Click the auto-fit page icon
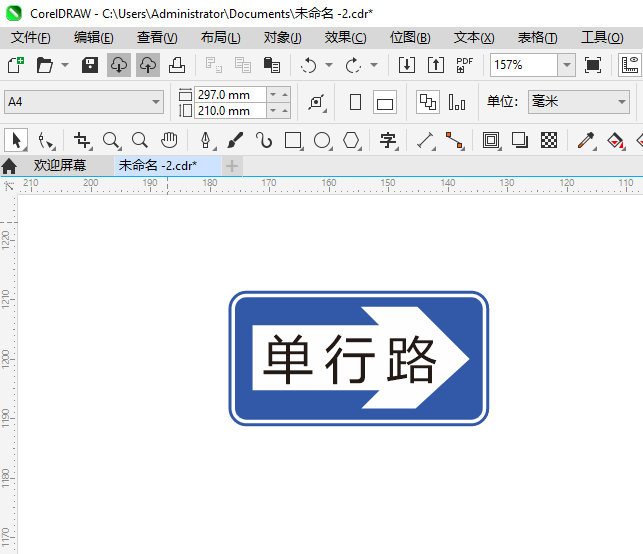The image size is (643, 554). coord(317,102)
